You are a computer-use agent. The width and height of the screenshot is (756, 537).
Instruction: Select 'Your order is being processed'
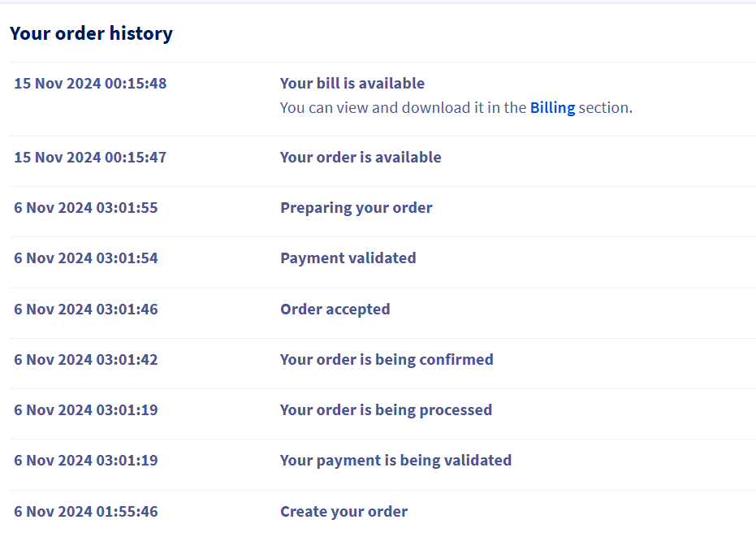pos(387,410)
